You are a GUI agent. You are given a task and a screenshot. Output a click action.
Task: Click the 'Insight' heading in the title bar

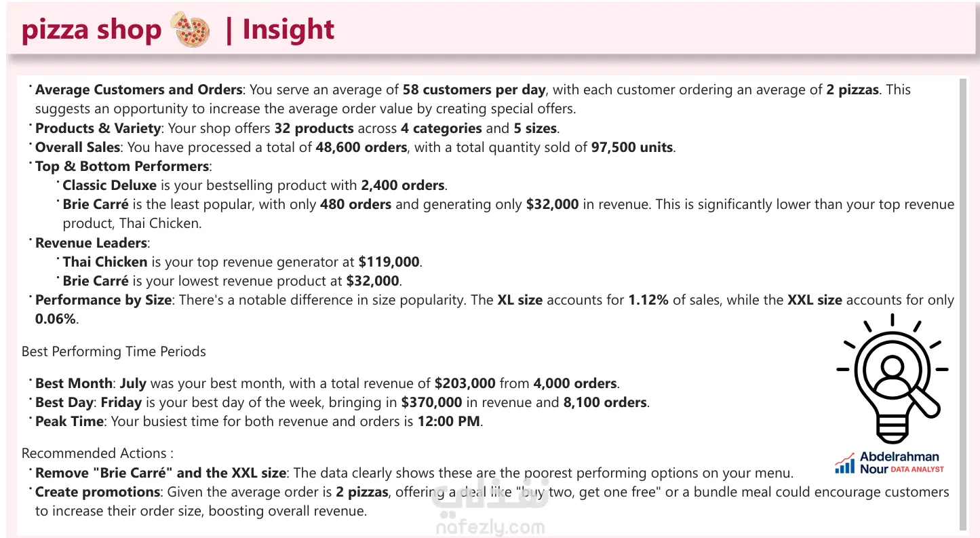[x=288, y=29]
